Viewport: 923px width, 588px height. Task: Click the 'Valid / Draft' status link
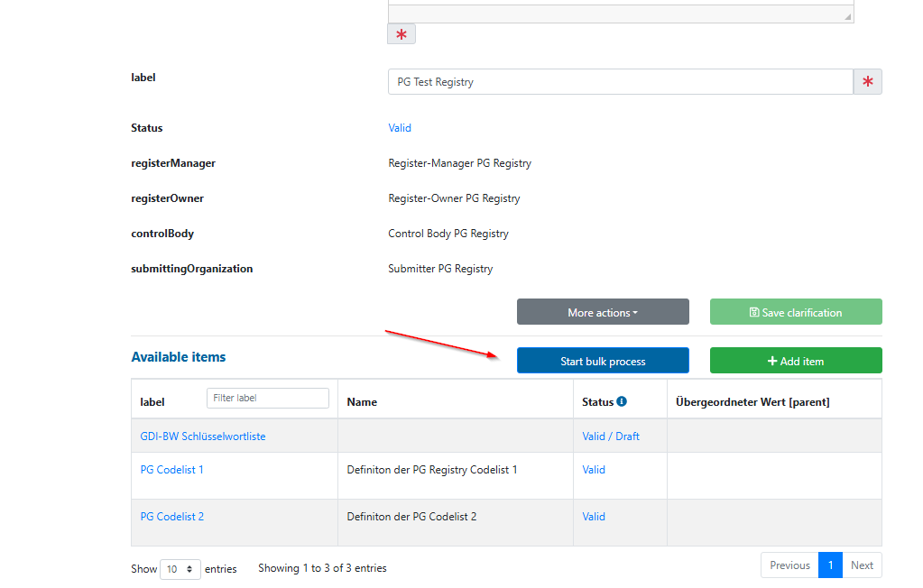pyautogui.click(x=611, y=436)
